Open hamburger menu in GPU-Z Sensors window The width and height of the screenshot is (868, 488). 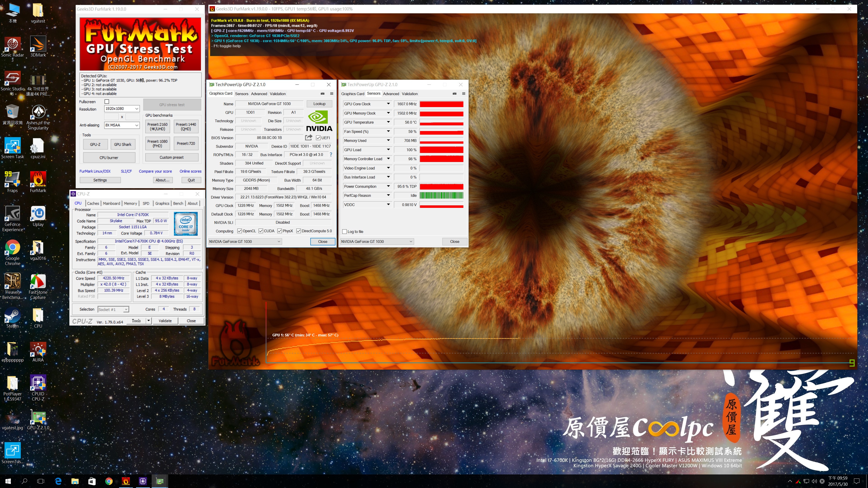pyautogui.click(x=464, y=94)
